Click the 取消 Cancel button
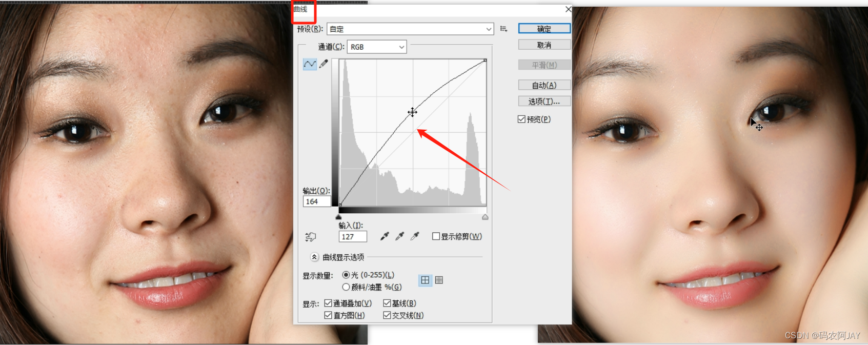Viewport: 868px width, 345px height. (x=544, y=45)
